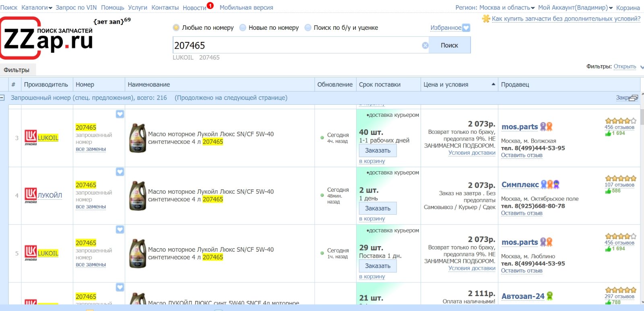Screen dimensions: 644x311
Task: Open the Автозап-24 seller link
Action: pos(523,296)
